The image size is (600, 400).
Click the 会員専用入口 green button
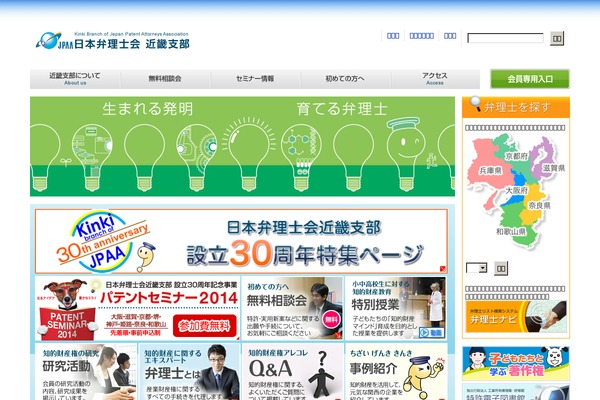click(530, 79)
